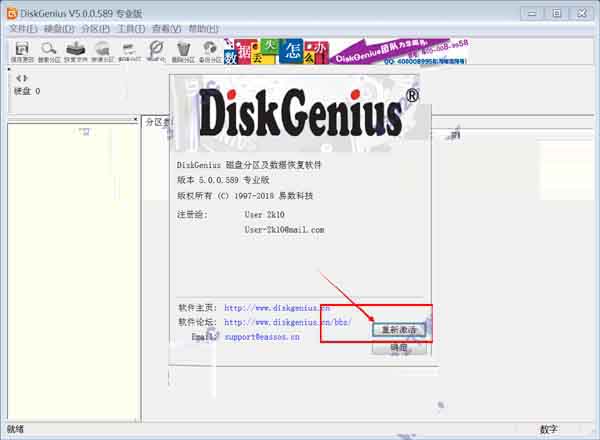Click the 确定 OK button in the about dialog
600x440 pixels.
pyautogui.click(x=399, y=348)
